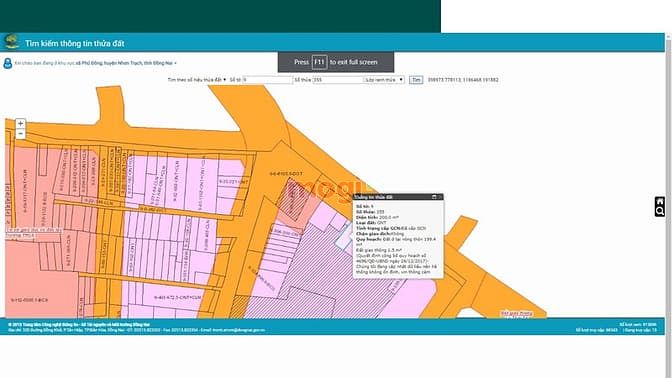
Task: Expand the location dropdown arrow after 'tỉnh Đồng Nai'
Action: 175,63
